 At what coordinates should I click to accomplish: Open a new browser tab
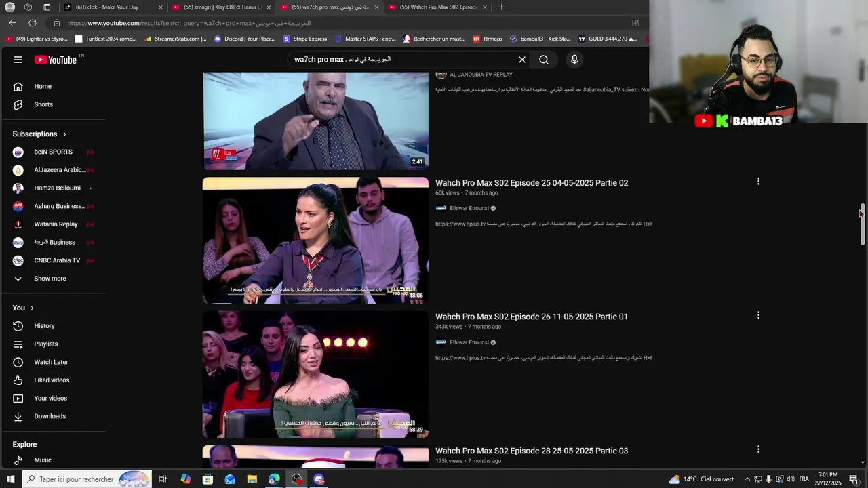point(501,7)
